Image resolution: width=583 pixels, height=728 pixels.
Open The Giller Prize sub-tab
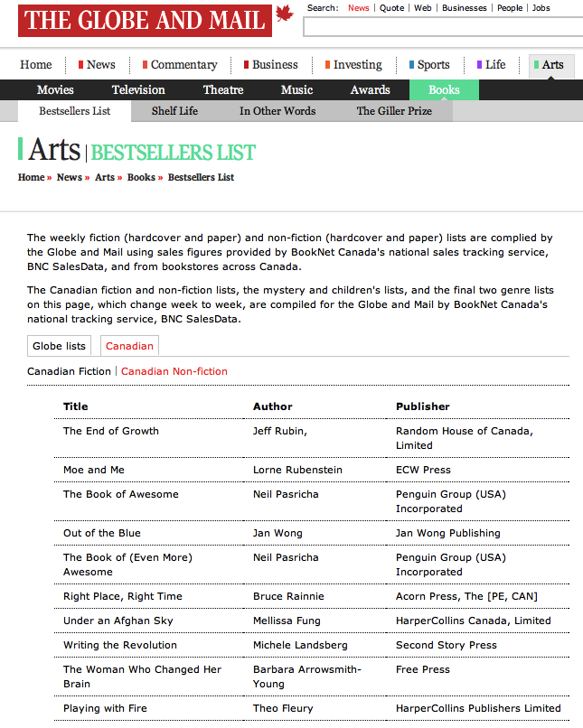394,111
